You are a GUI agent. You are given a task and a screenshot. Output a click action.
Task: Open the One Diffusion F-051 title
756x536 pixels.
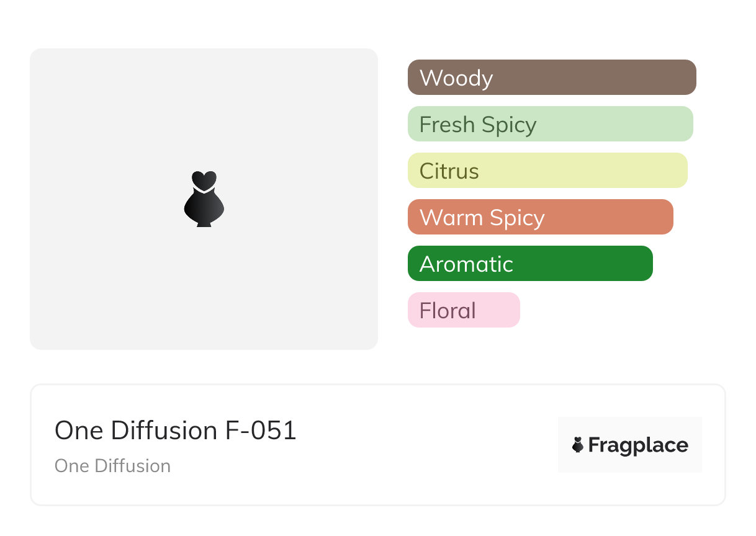(x=176, y=431)
